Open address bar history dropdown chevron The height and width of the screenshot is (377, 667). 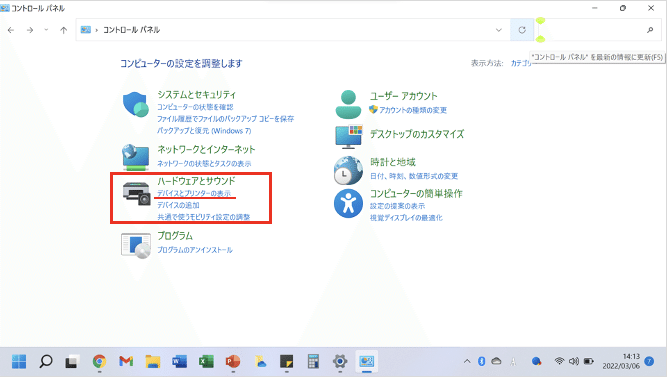click(499, 30)
